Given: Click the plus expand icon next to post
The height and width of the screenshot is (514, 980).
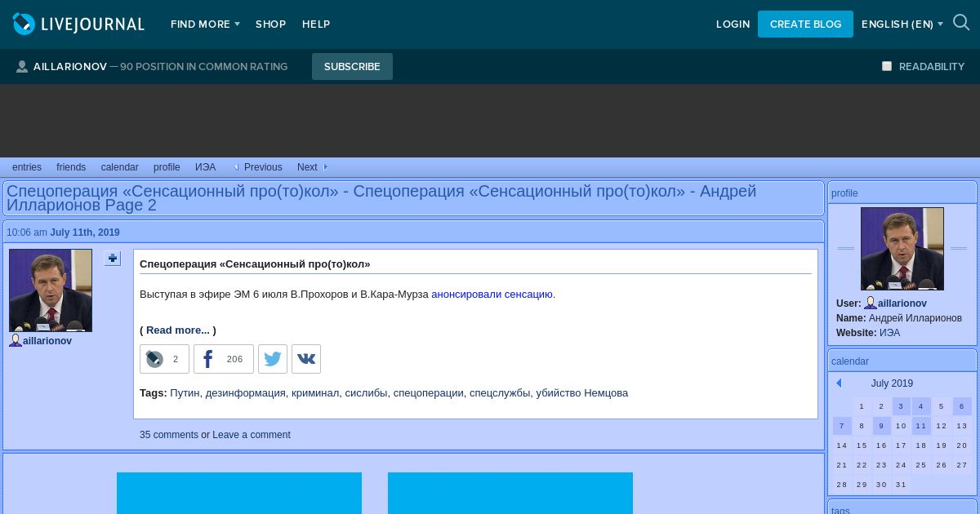Looking at the screenshot, I should coord(113,258).
